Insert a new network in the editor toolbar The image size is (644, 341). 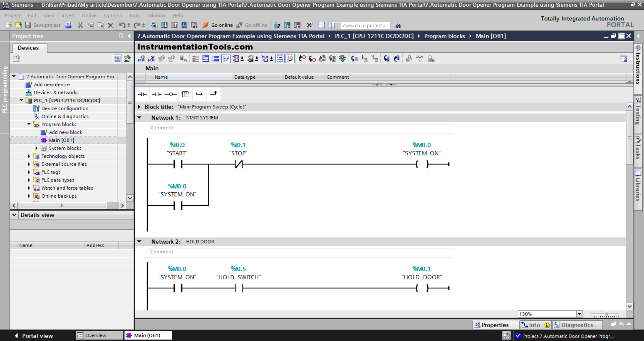pos(141,59)
